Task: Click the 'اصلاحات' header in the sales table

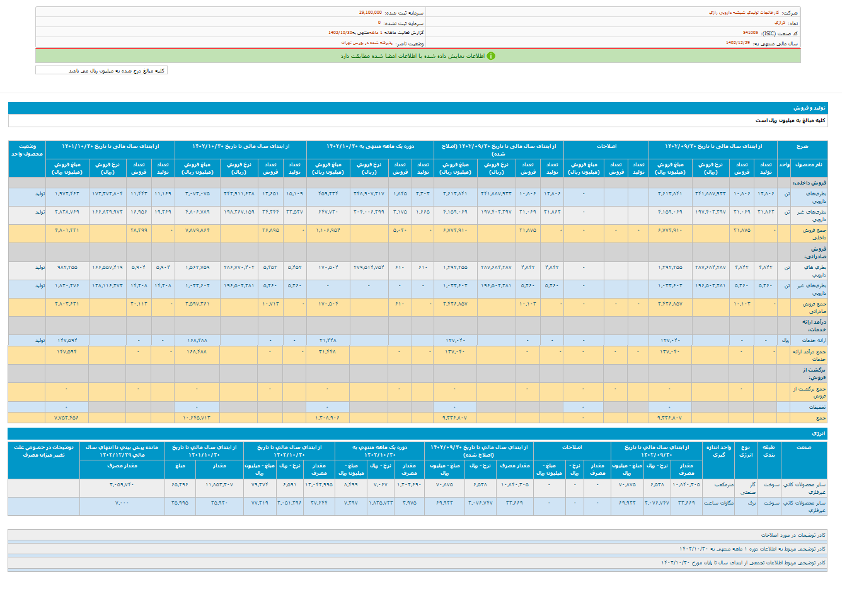Action: point(606,146)
